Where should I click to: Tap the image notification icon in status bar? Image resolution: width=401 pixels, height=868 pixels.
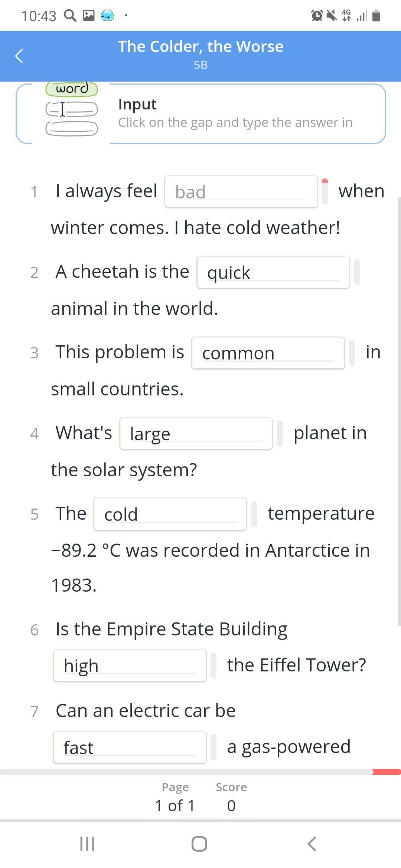[88, 15]
